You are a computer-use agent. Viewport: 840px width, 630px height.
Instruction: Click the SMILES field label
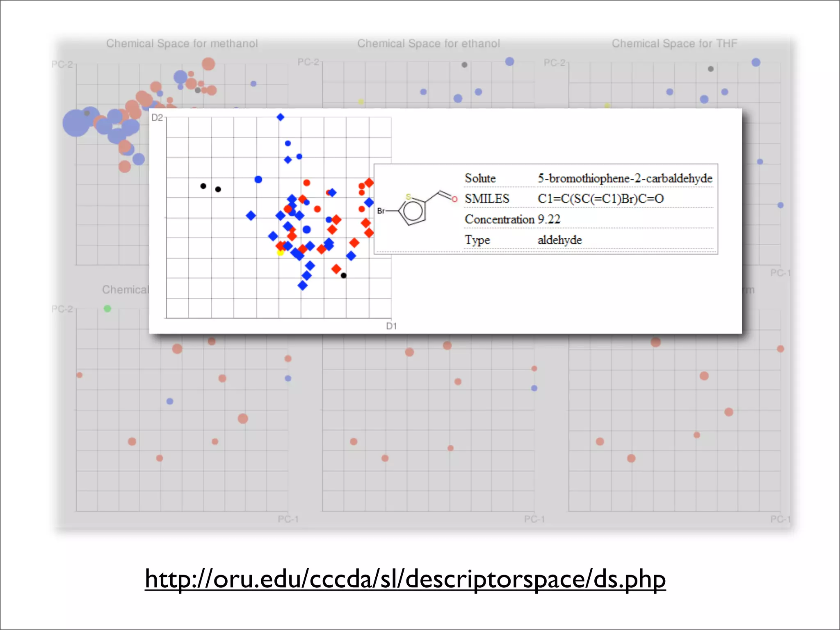coord(487,199)
